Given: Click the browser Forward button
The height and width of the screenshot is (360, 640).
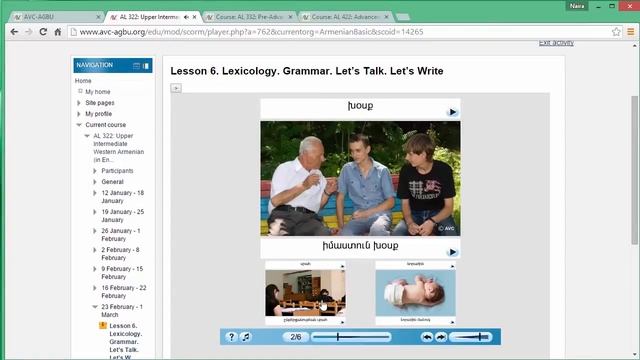Looking at the screenshot, I should pyautogui.click(x=29, y=32).
